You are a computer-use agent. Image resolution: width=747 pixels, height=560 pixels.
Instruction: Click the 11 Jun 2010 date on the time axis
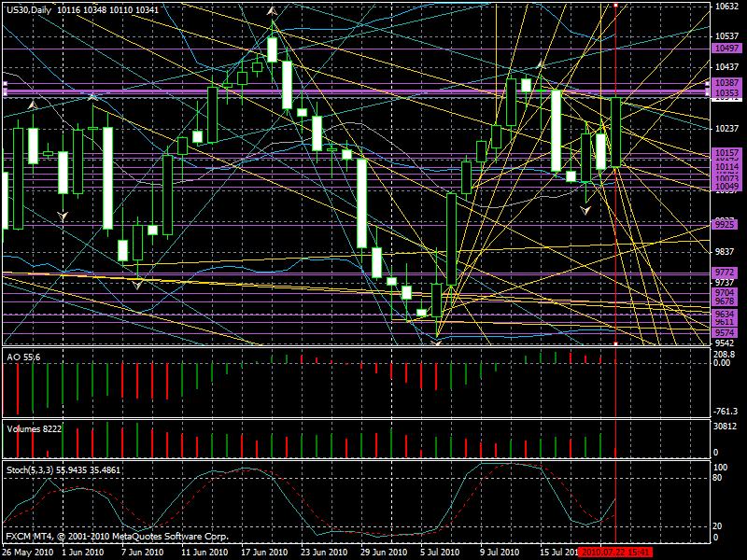[x=204, y=553]
